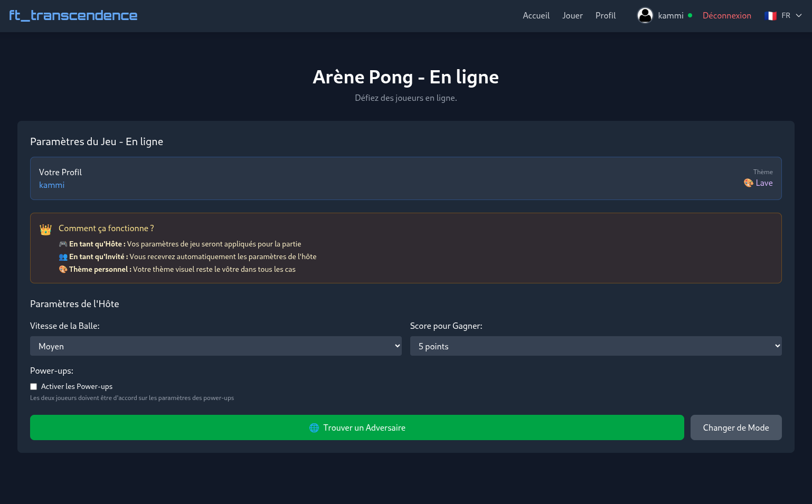Click the two-people icon for Invité
Screen dimensions: 812x504
[63, 257]
